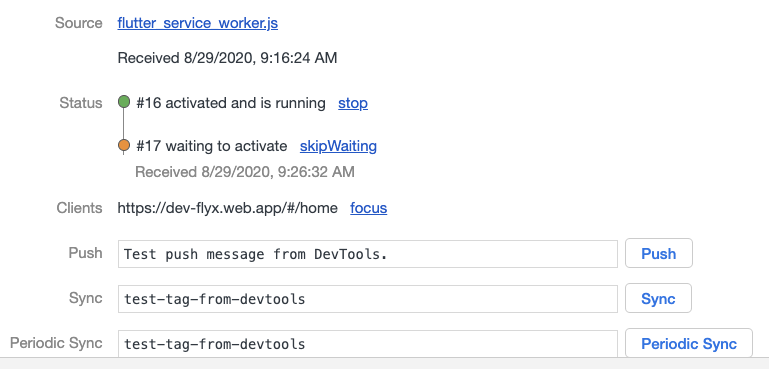Click skipWaiting for worker #17
The height and width of the screenshot is (369, 769).
(x=338, y=146)
